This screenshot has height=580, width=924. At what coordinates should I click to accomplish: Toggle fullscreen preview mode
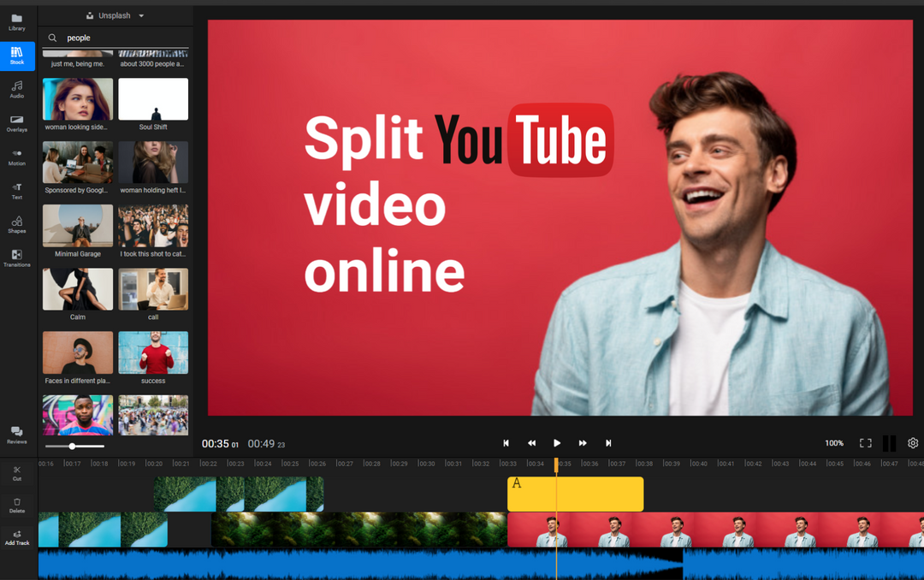pyautogui.click(x=865, y=443)
